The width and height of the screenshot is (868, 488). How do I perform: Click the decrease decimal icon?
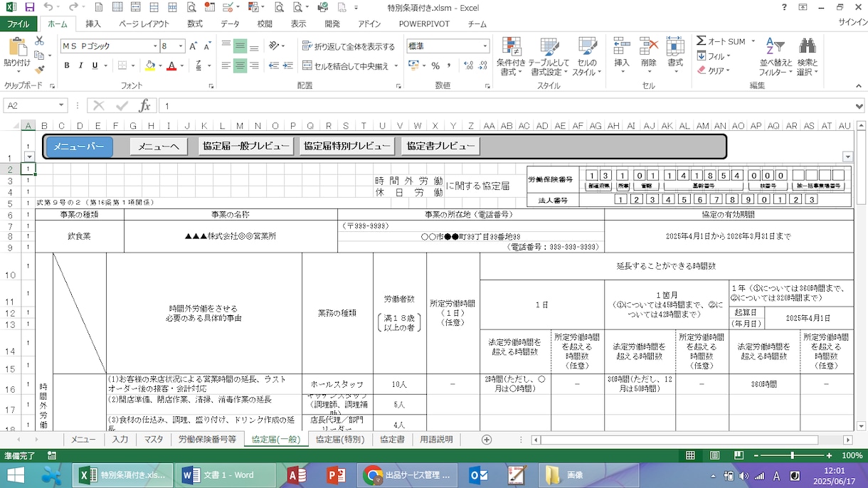(x=482, y=66)
